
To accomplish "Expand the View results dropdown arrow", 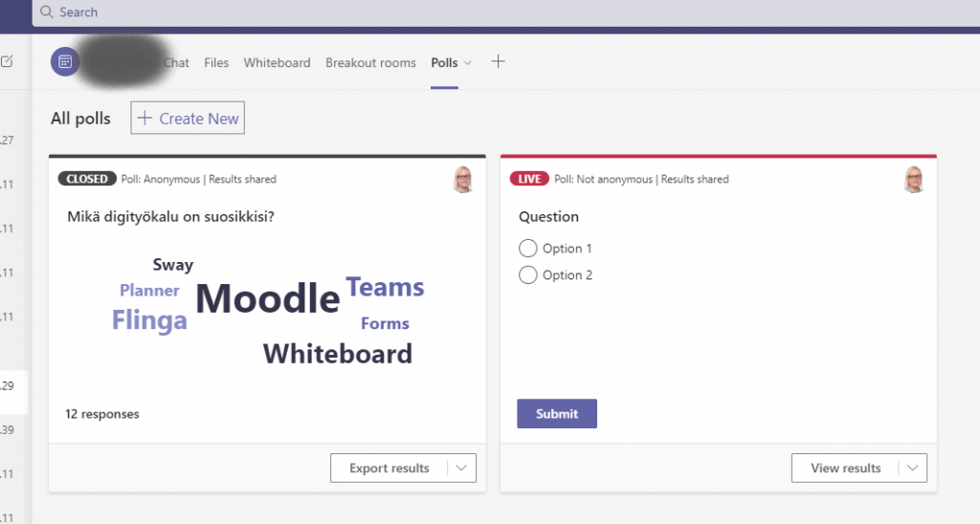I will [913, 469].
